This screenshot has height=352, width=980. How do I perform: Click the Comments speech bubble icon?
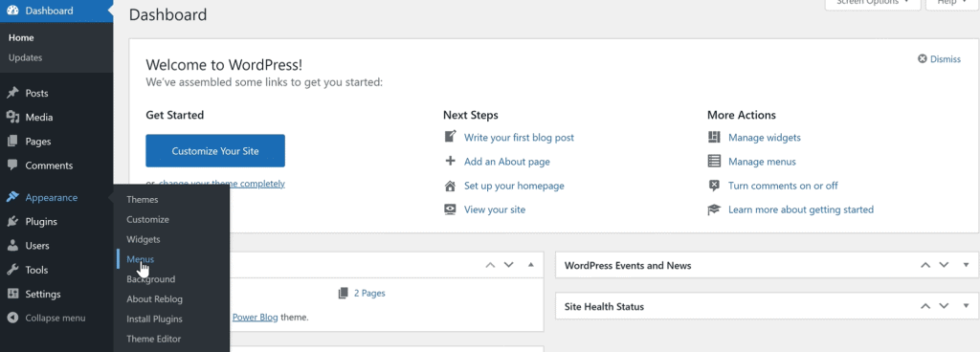click(x=12, y=165)
